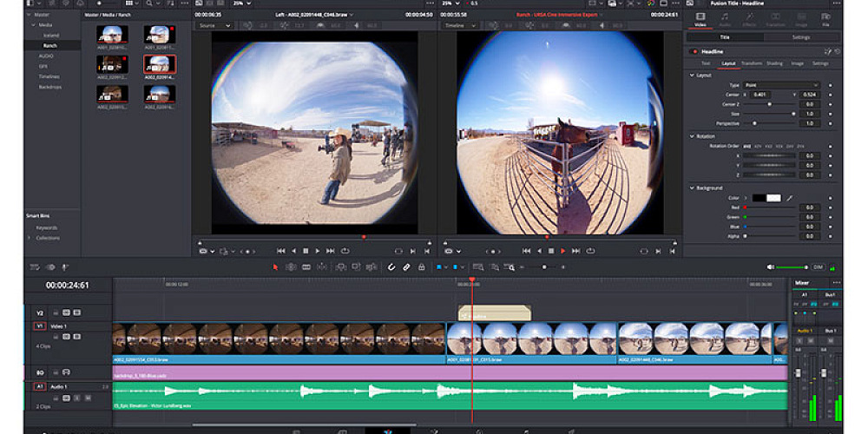The image size is (868, 434).
Task: Mark in point in source viewer
Action: pyautogui.click(x=413, y=251)
